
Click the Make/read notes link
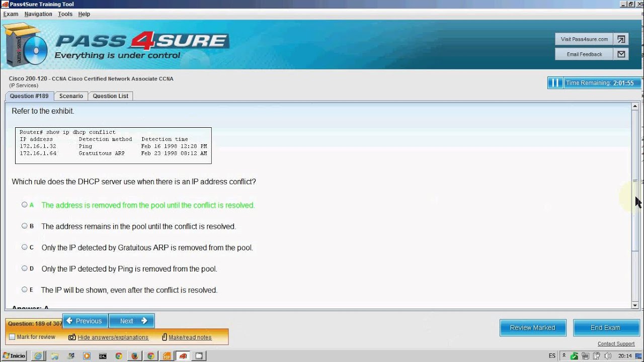pos(190,337)
